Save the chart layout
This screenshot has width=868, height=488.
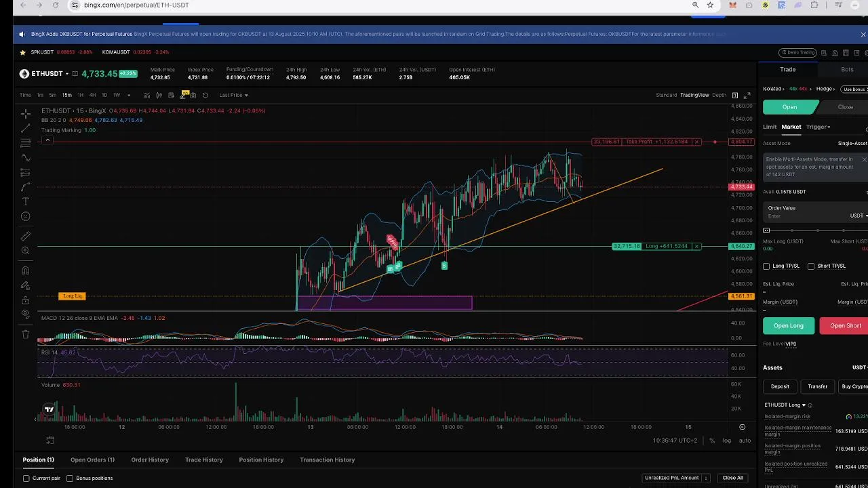171,95
